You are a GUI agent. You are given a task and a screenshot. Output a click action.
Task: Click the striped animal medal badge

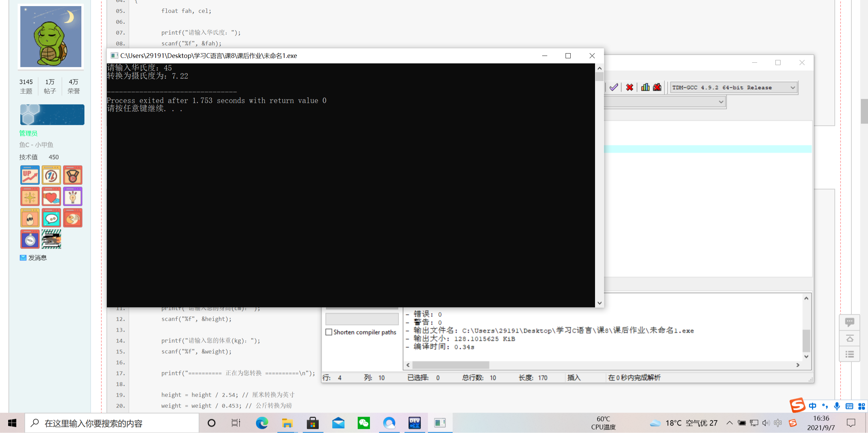click(51, 239)
